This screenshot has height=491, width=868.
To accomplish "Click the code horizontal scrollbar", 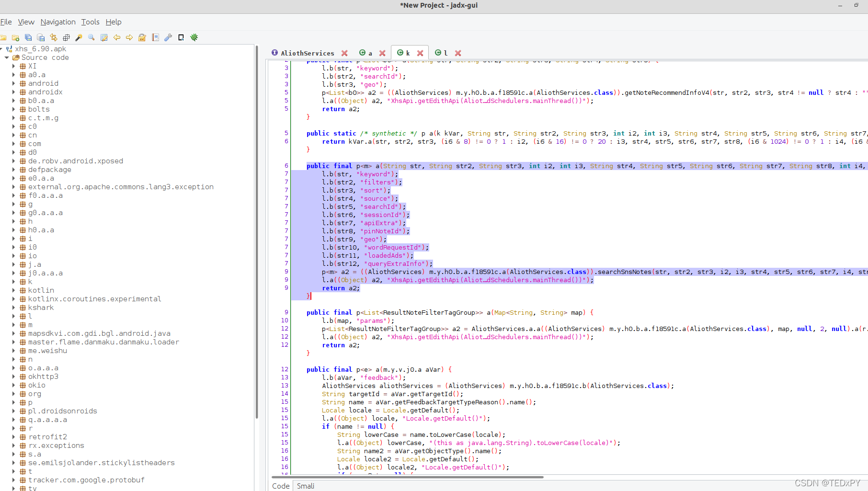I will coord(407,477).
